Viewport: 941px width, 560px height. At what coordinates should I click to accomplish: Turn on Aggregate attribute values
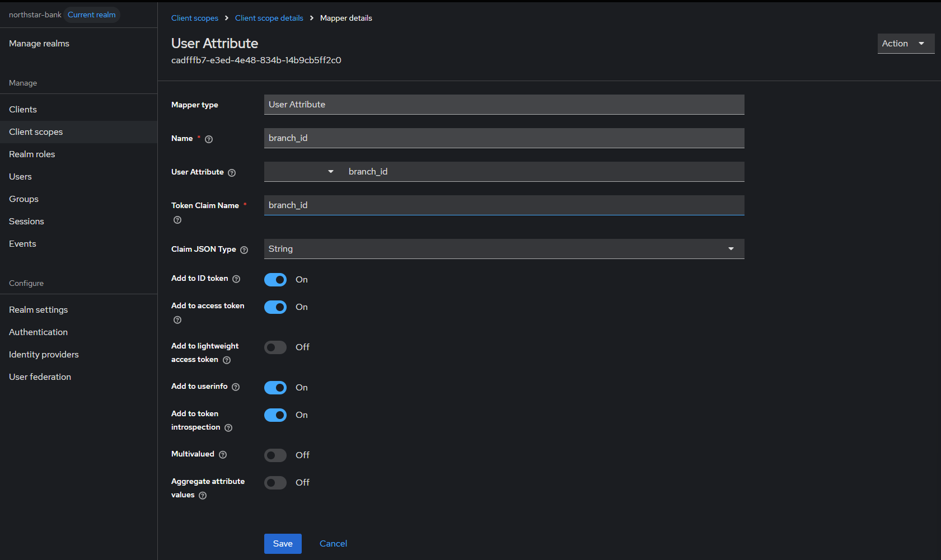click(275, 483)
